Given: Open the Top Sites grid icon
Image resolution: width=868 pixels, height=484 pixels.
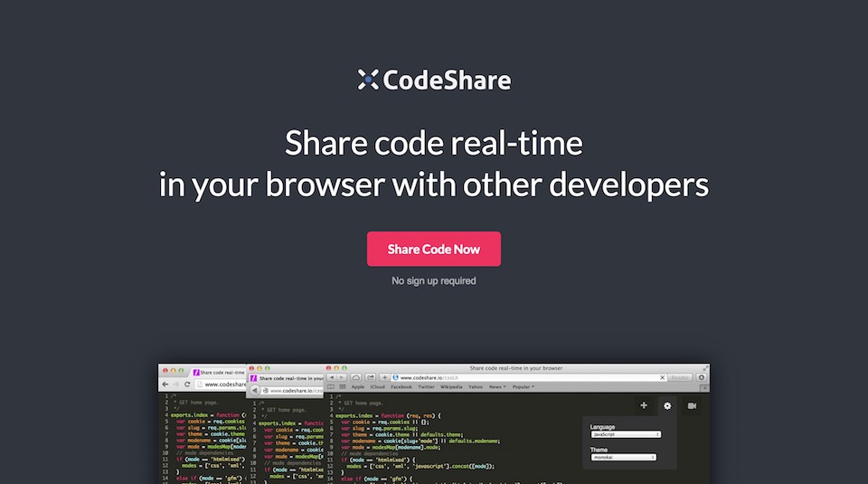Looking at the screenshot, I should (x=343, y=387).
